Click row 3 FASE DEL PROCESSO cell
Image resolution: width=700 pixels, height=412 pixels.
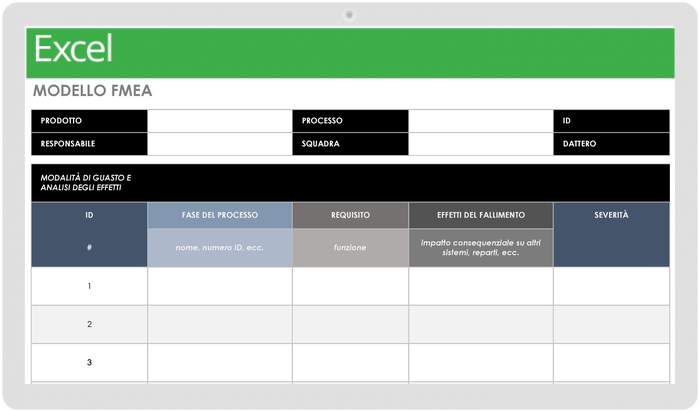[x=220, y=362]
